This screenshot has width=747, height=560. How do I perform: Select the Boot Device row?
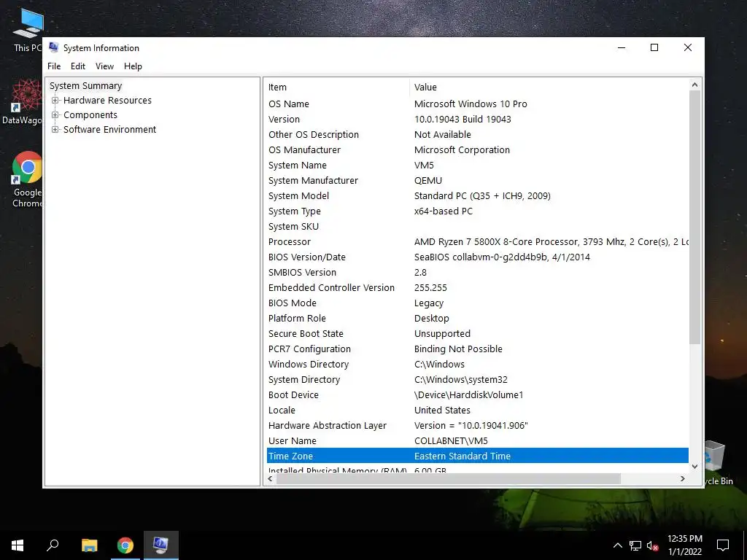pyautogui.click(x=477, y=394)
